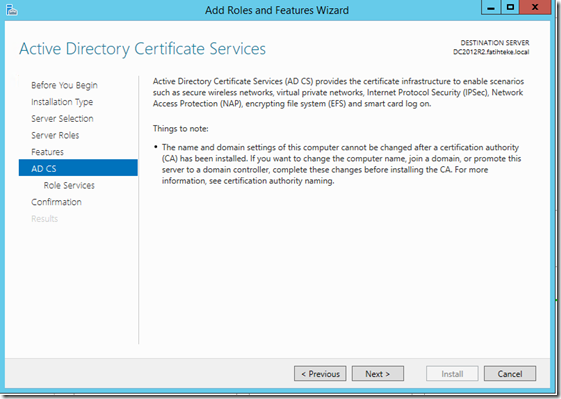Click the Add Roles and Features Wizard title
Image resolution: width=561 pixels, height=399 pixels.
coord(277,10)
